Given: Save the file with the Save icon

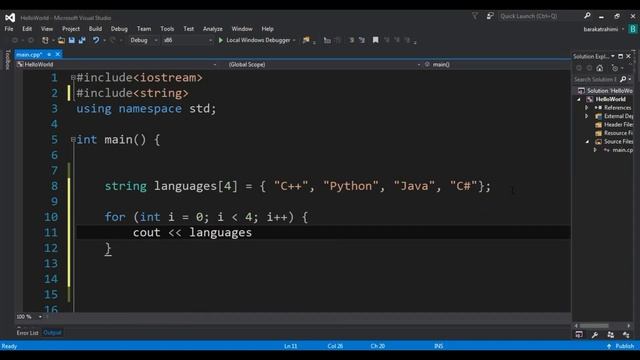Looking at the screenshot, I should pyautogui.click(x=72, y=40).
